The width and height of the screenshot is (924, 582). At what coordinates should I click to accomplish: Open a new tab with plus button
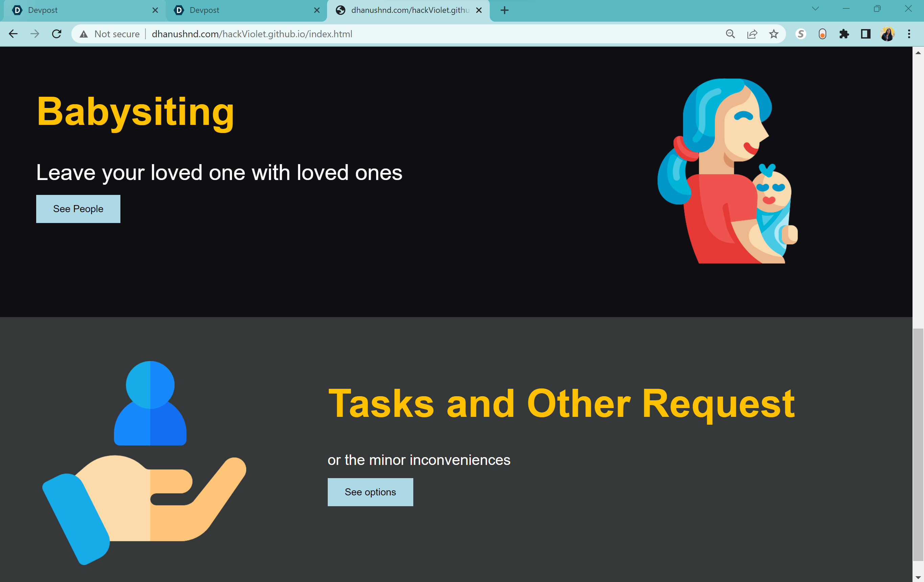[x=505, y=10]
